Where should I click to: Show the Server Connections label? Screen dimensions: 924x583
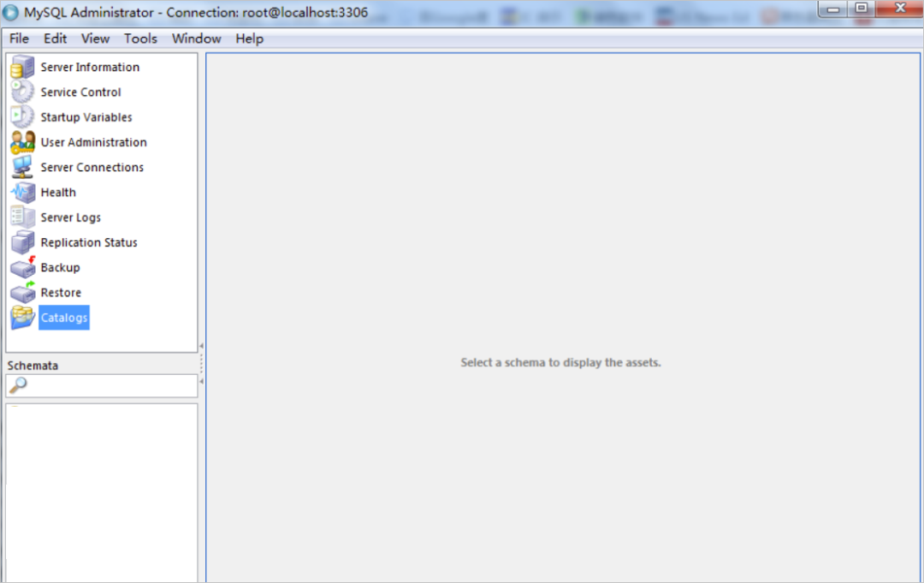pos(92,168)
